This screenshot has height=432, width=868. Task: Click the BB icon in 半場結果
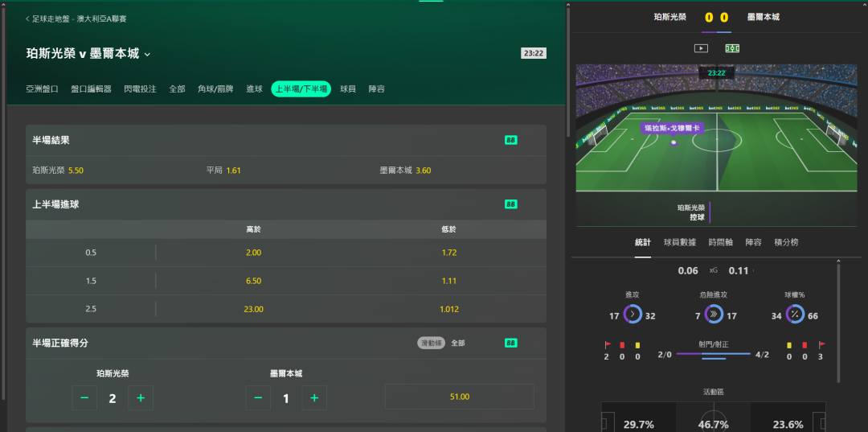pos(511,140)
